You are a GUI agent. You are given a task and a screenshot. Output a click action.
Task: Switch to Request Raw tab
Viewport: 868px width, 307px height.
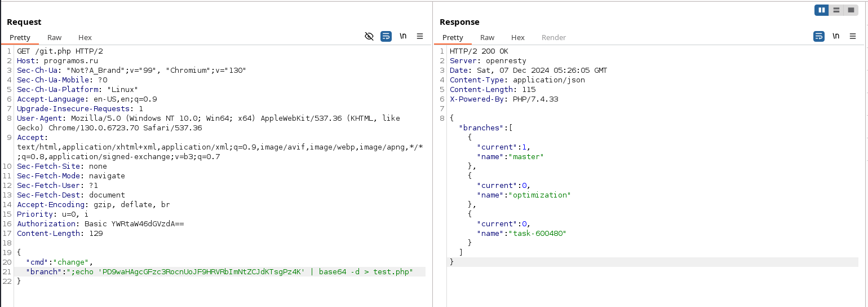point(55,37)
